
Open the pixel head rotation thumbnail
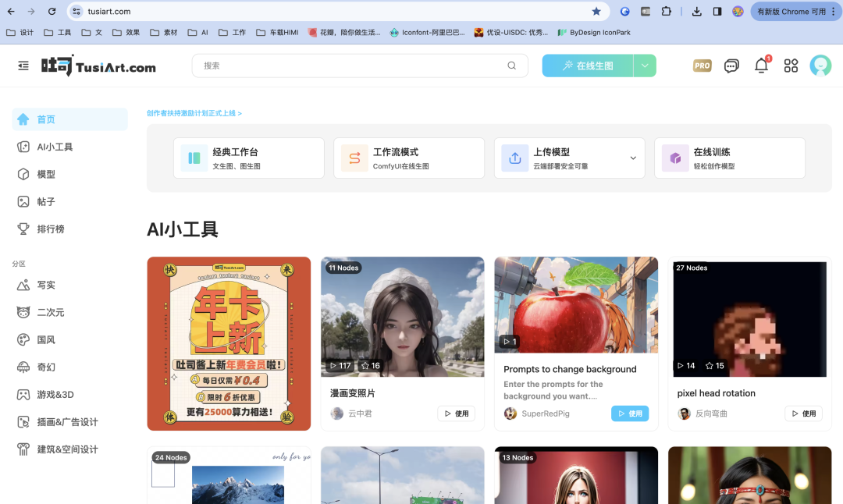749,318
